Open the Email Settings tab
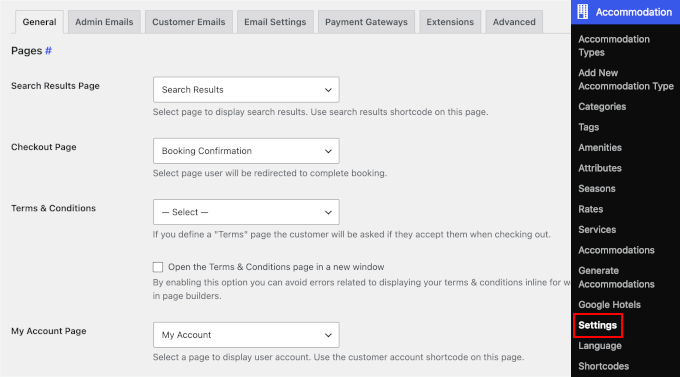The width and height of the screenshot is (680, 377). click(x=275, y=22)
